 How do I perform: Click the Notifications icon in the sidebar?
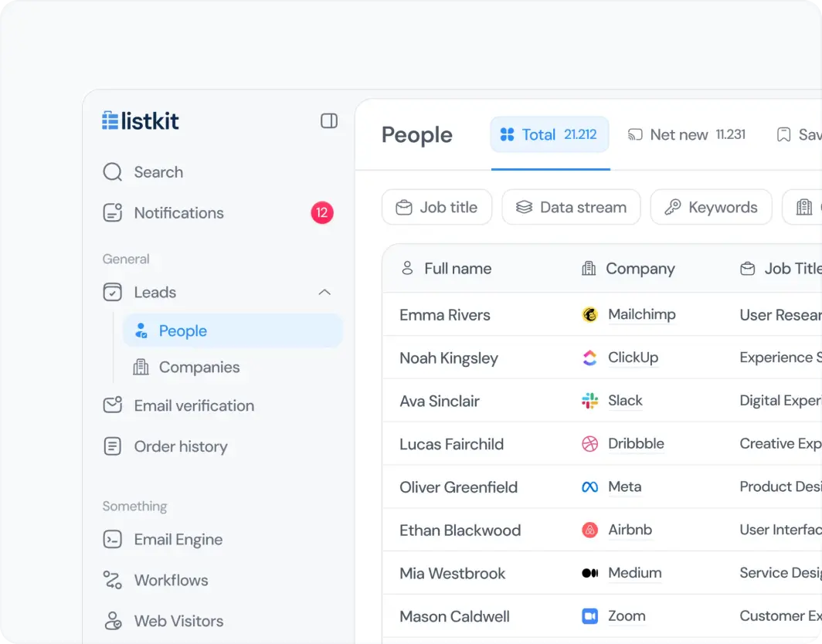click(112, 213)
